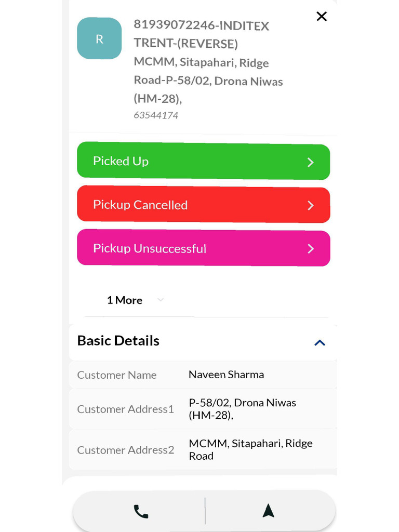
Task: Close the pickup details panel
Action: (x=322, y=17)
